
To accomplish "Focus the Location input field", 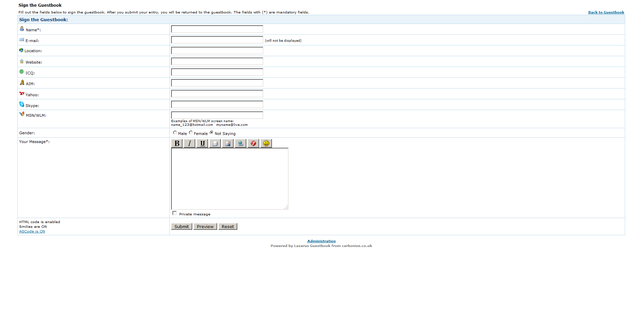I will [x=217, y=51].
